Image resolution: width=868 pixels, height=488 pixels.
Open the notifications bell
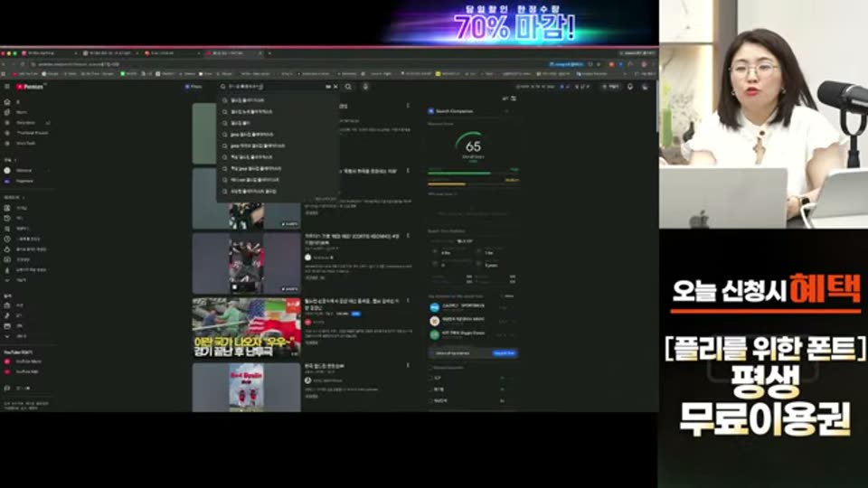[x=630, y=87]
